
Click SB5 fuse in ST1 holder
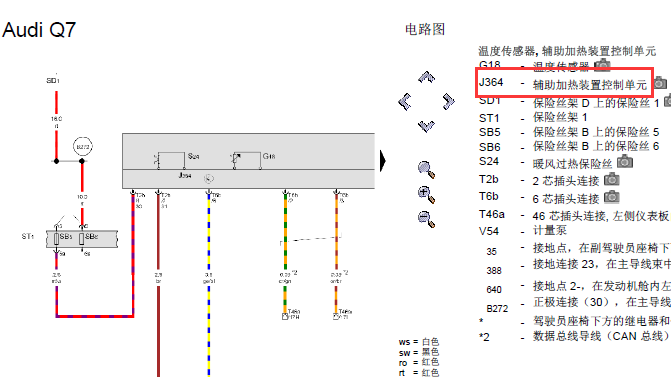(56, 238)
